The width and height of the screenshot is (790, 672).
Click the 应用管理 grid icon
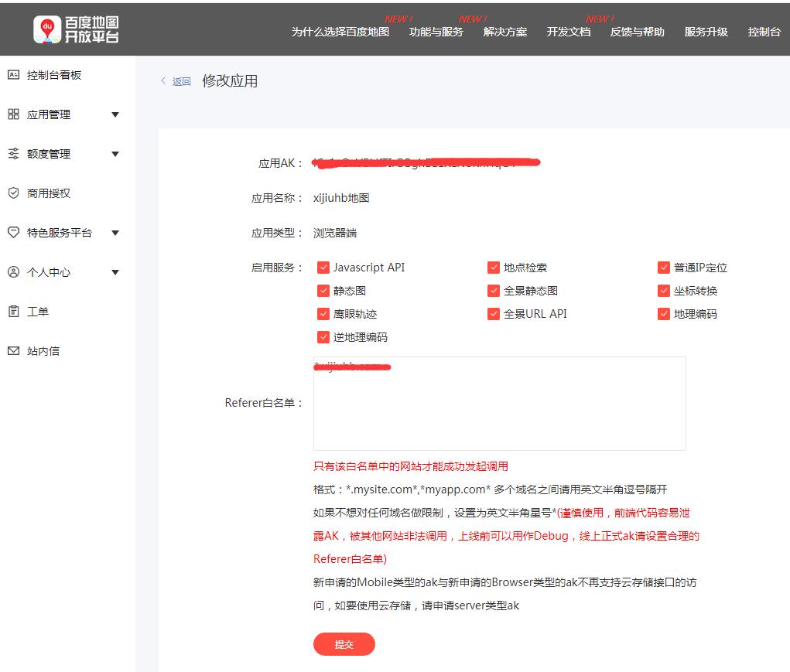13,114
